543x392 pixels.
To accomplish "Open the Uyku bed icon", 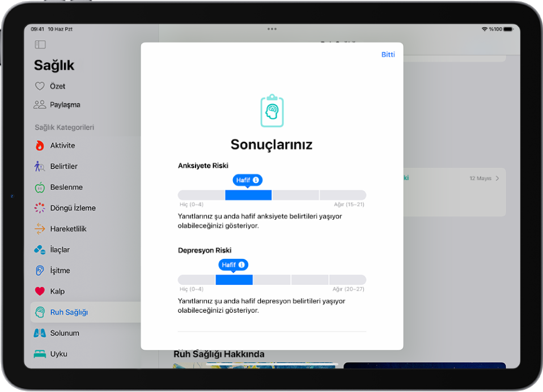I will [x=40, y=354].
